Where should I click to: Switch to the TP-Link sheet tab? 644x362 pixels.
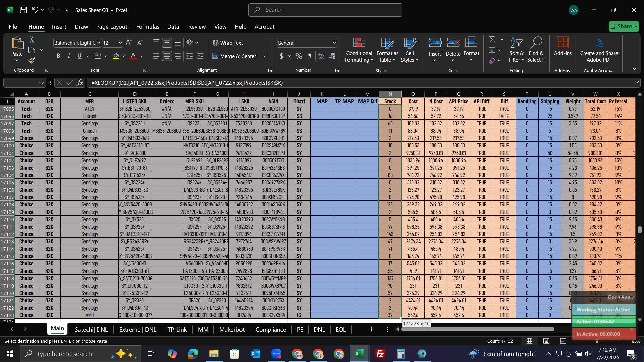pos(177,330)
